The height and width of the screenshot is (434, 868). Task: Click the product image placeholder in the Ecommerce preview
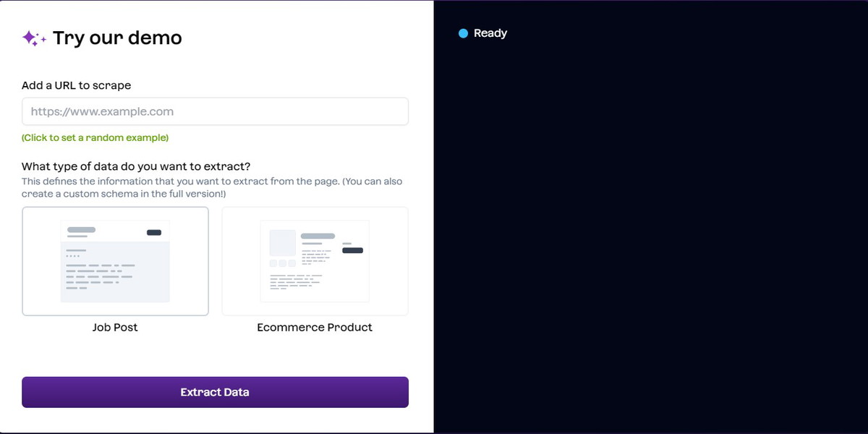pos(283,242)
